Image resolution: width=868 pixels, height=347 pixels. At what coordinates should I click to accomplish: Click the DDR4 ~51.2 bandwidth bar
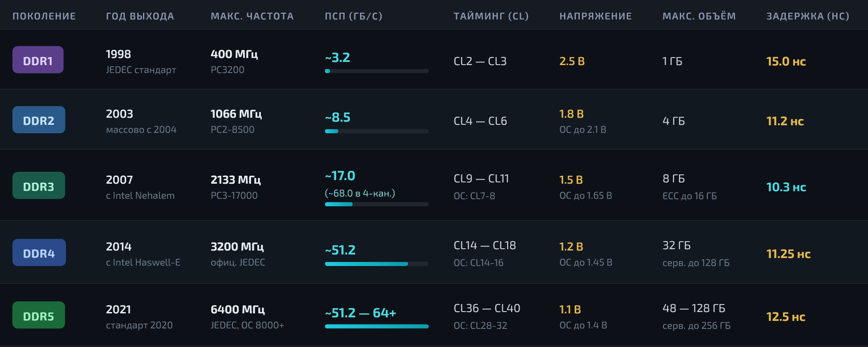[x=376, y=264]
